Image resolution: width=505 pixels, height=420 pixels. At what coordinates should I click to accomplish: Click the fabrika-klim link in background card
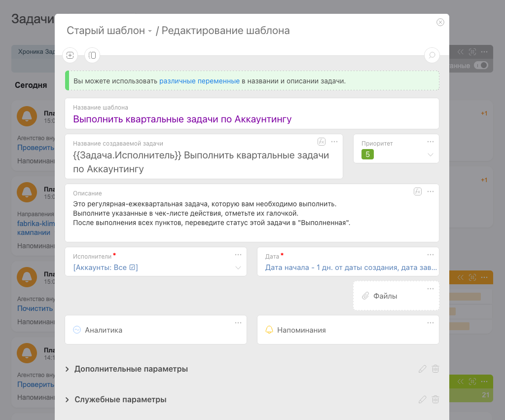(x=36, y=224)
